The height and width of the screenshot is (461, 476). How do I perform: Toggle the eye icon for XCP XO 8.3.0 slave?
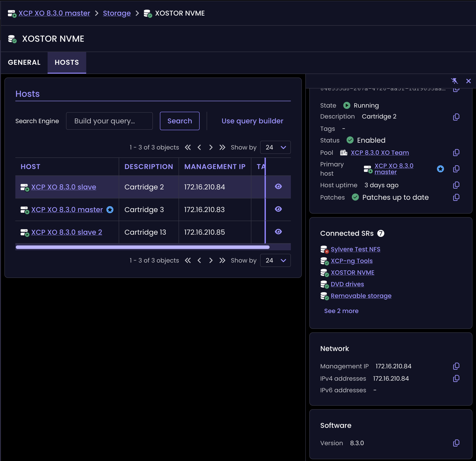[278, 186]
